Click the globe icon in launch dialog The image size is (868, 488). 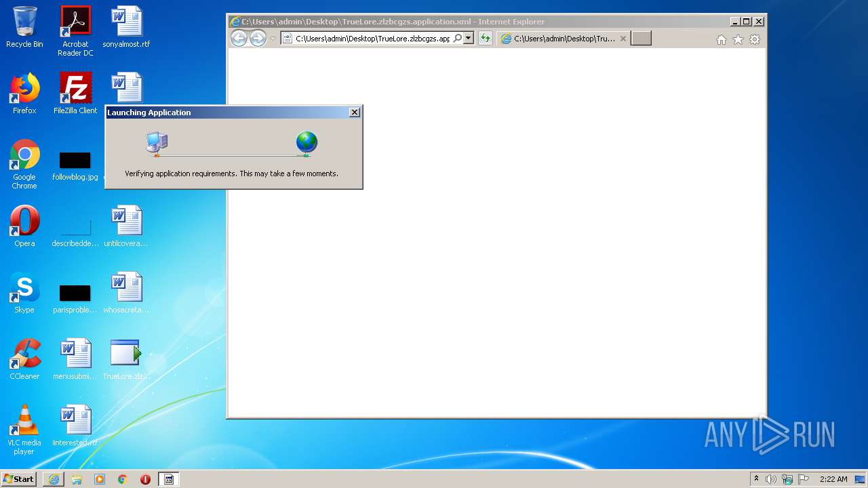(x=307, y=143)
